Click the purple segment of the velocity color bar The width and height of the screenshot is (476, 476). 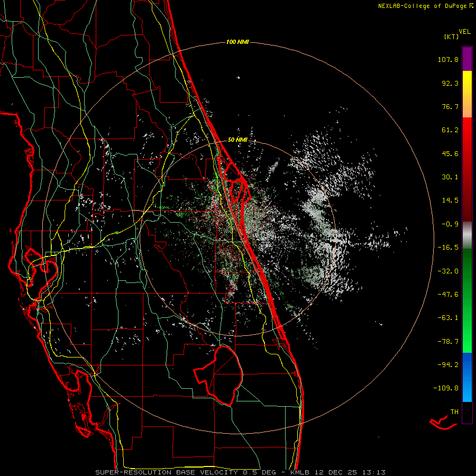tap(467, 59)
